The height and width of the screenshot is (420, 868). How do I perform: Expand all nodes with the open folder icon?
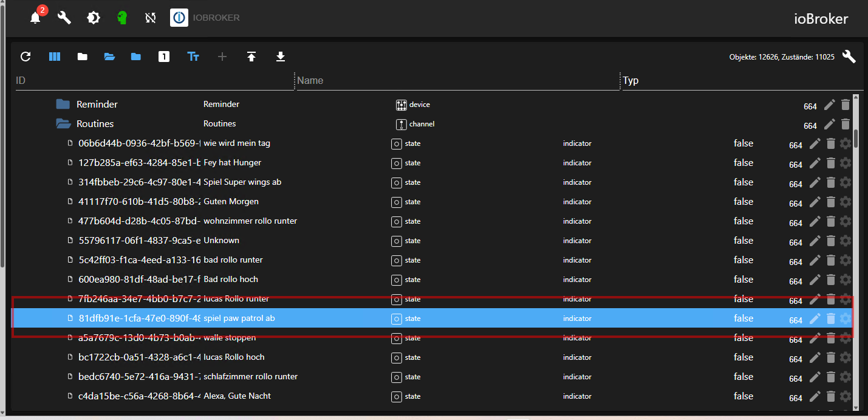click(x=109, y=57)
